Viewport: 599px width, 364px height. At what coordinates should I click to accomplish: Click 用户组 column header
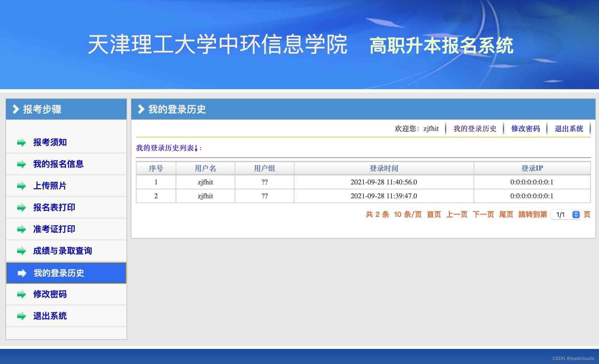[x=264, y=168]
